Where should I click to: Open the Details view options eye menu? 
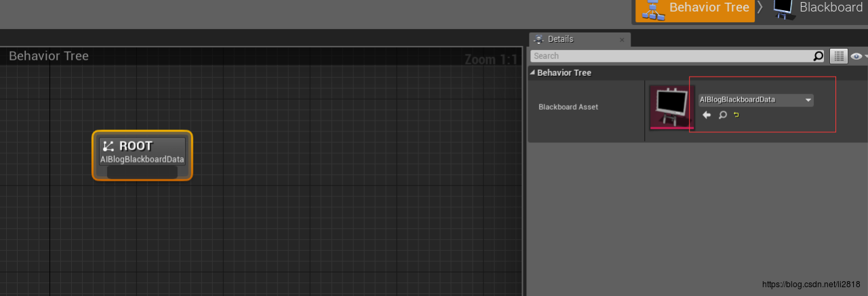[x=859, y=56]
